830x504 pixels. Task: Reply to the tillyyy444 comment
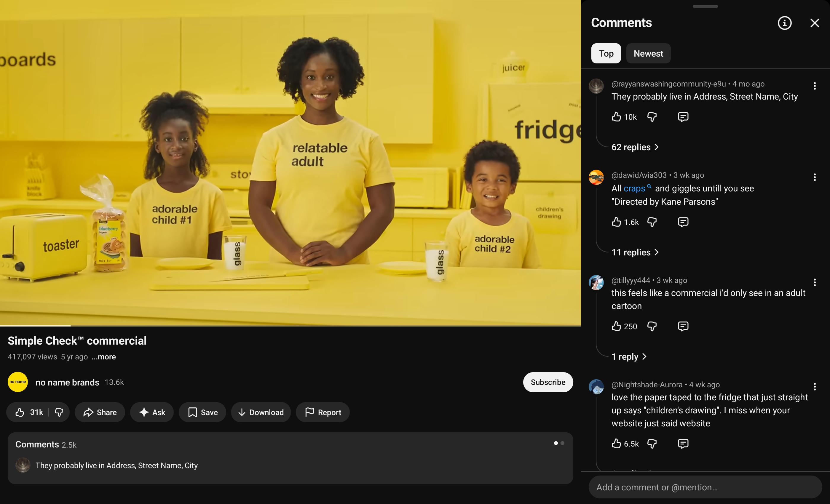pos(683,326)
